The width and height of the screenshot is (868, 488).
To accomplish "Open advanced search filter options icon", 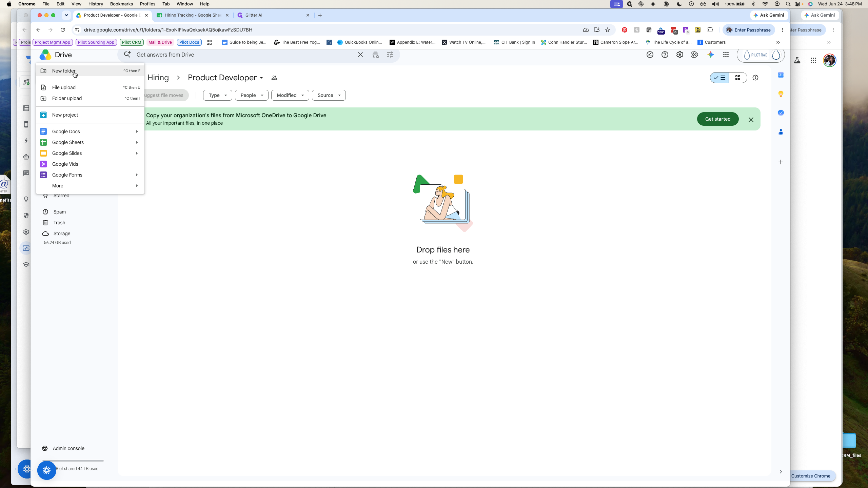I will click(390, 55).
